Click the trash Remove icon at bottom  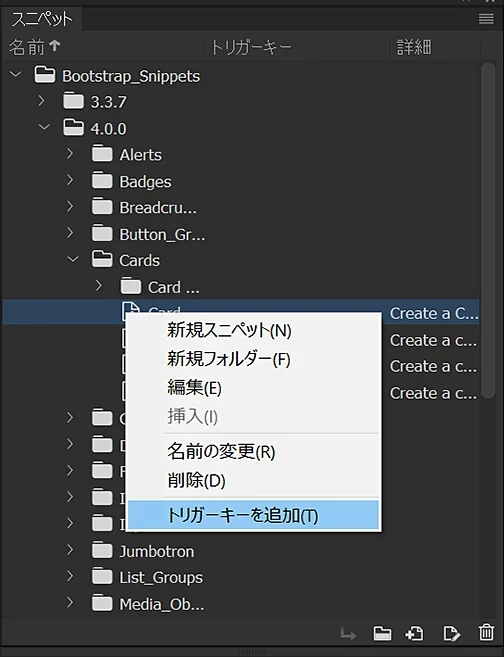point(486,632)
